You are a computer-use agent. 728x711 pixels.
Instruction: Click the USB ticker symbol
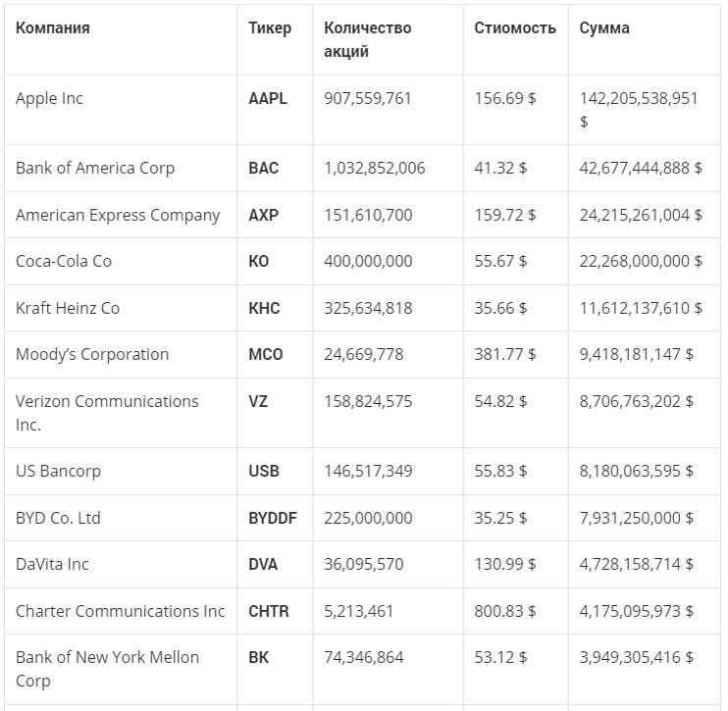pos(264,472)
